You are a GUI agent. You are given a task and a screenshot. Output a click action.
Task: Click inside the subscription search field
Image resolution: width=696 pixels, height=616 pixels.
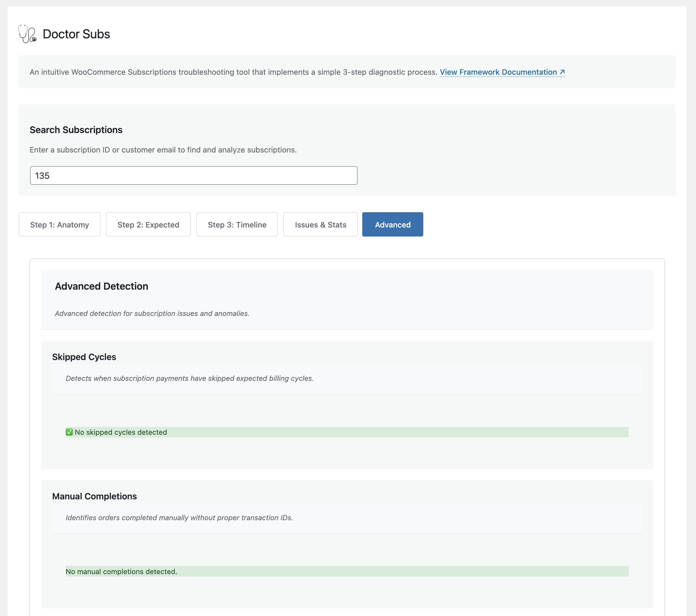click(x=193, y=175)
